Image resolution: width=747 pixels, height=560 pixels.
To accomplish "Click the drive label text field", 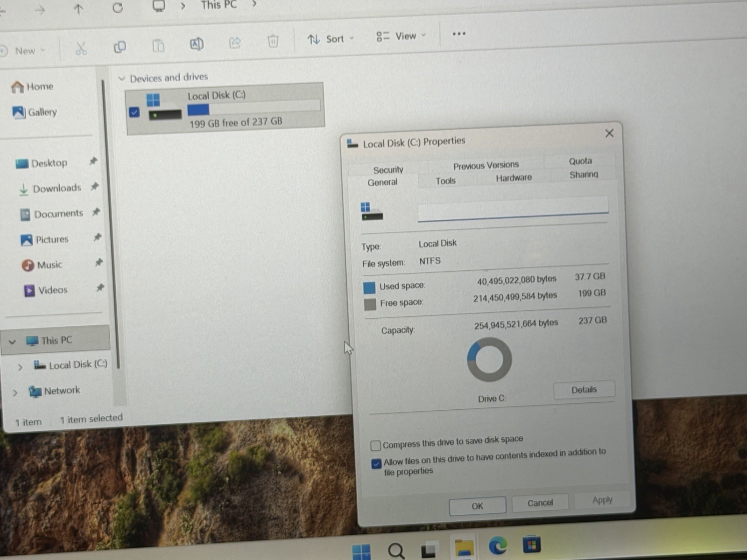I will [513, 208].
